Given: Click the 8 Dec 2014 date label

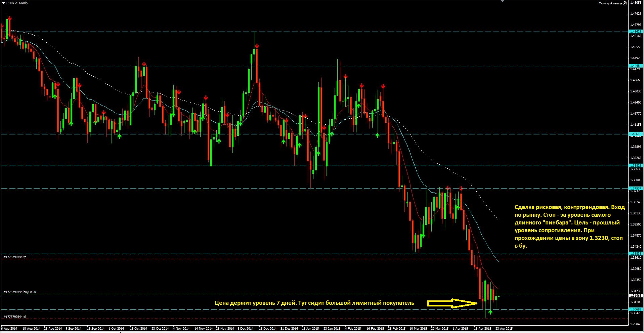Looking at the screenshot, I should [246, 328].
